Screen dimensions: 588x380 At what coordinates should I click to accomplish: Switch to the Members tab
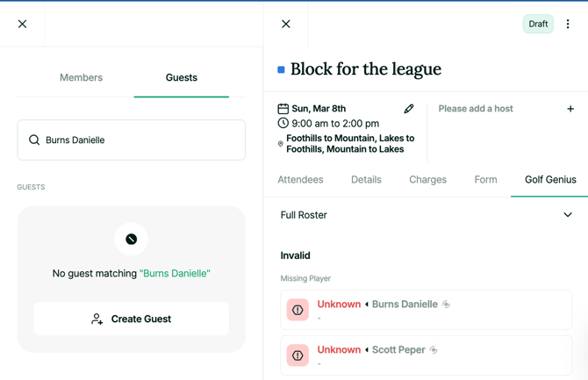(81, 78)
